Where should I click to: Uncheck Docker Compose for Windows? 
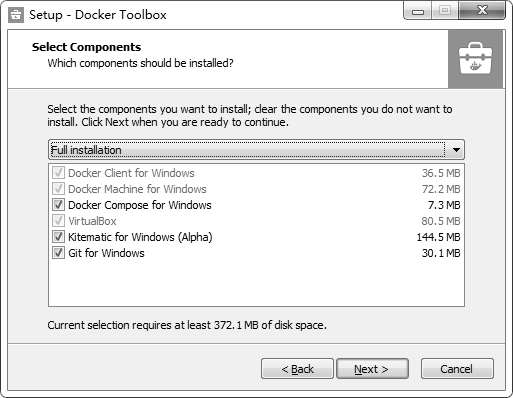58,205
